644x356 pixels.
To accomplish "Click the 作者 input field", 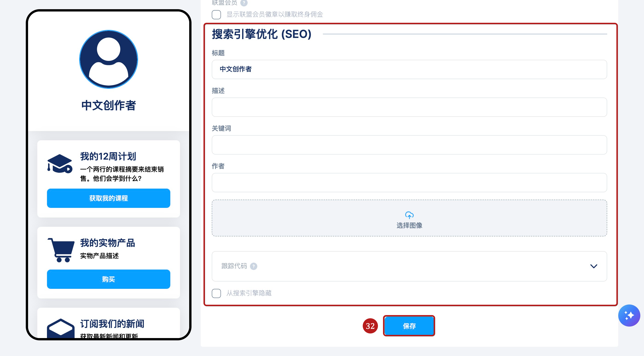I will click(409, 183).
